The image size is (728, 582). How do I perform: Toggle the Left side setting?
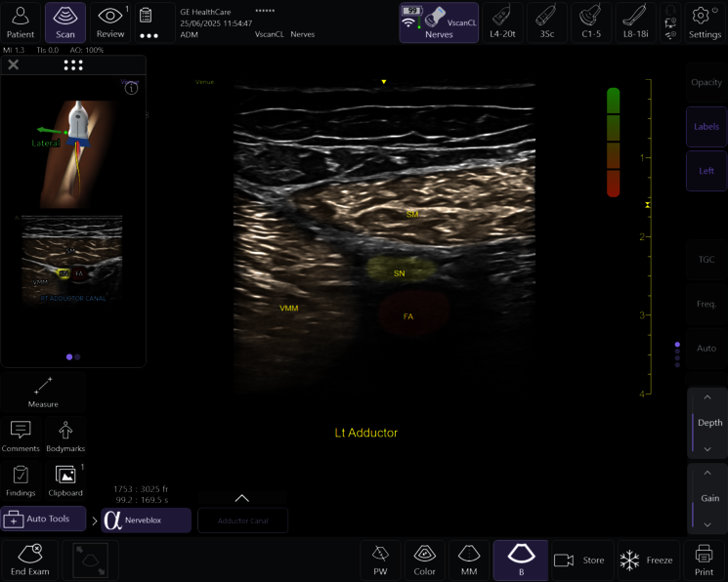tap(706, 171)
